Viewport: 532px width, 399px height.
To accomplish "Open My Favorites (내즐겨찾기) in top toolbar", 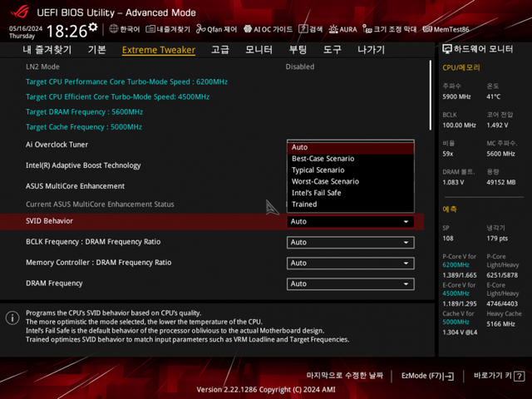I will [x=168, y=28].
